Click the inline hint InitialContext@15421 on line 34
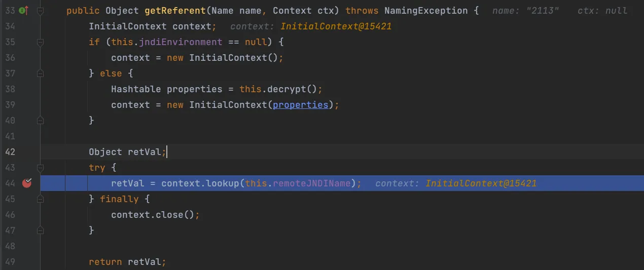This screenshot has height=270, width=644. coord(336,26)
